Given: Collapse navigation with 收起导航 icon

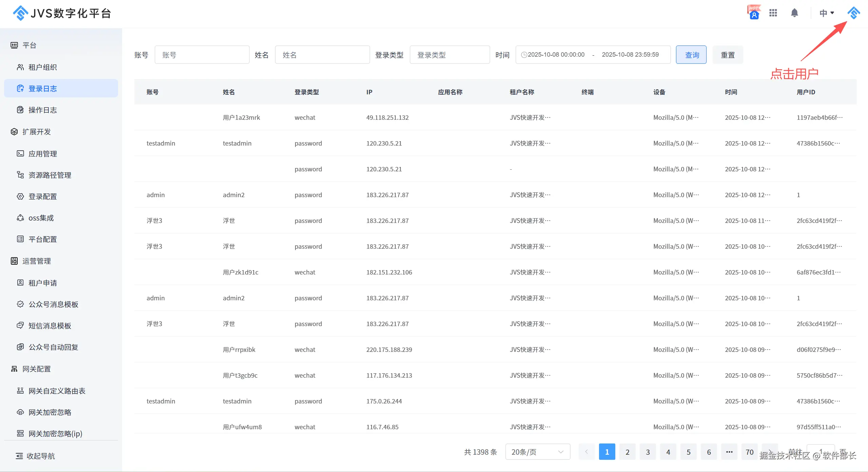Looking at the screenshot, I should (19, 456).
